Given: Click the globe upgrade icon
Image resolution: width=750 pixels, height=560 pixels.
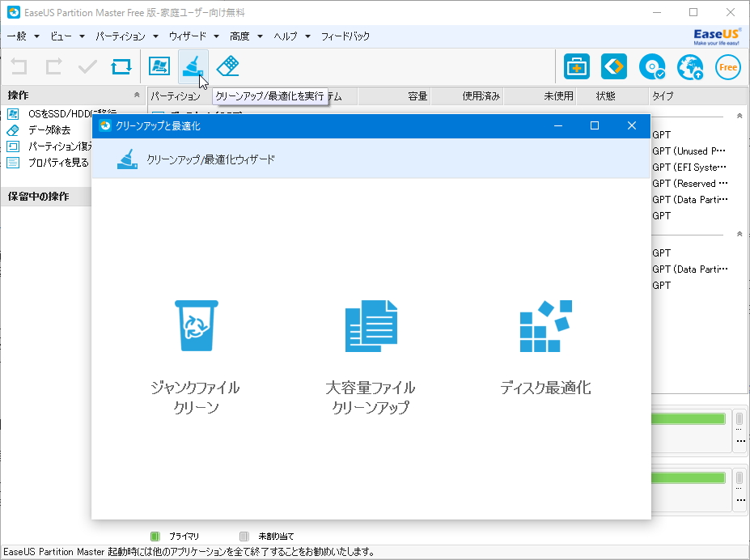Looking at the screenshot, I should point(689,67).
